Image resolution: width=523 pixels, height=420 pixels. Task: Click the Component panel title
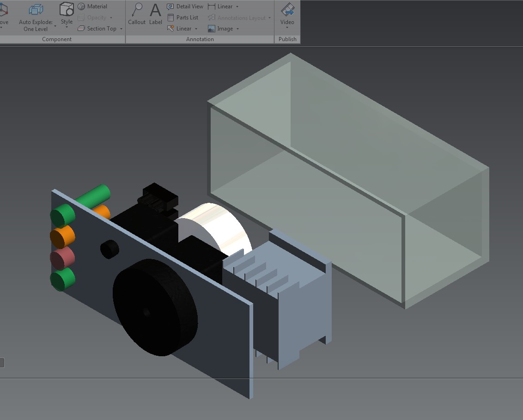coord(57,39)
